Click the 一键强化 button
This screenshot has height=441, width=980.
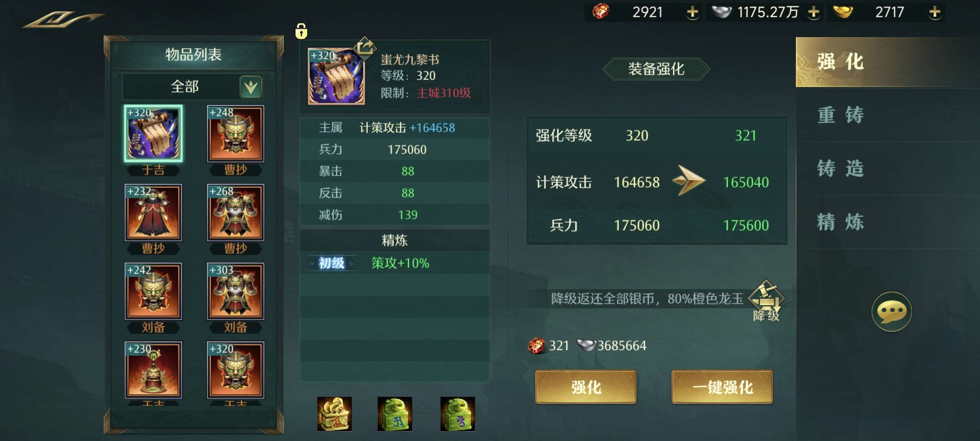click(x=722, y=387)
